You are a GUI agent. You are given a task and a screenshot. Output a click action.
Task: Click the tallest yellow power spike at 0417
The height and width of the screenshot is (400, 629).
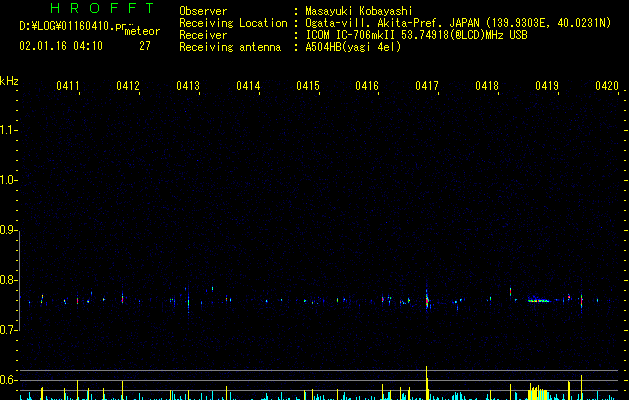click(427, 383)
